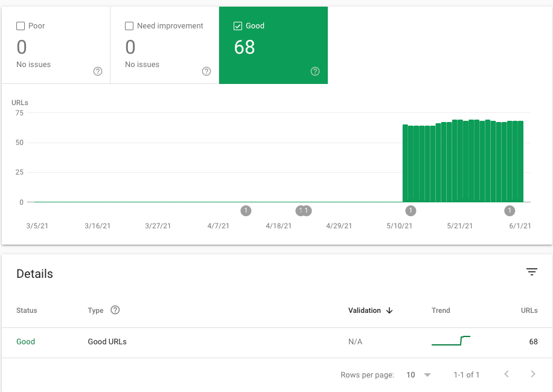Click the help icon in the Poor card
Screen dimensions: 553x392
point(98,71)
